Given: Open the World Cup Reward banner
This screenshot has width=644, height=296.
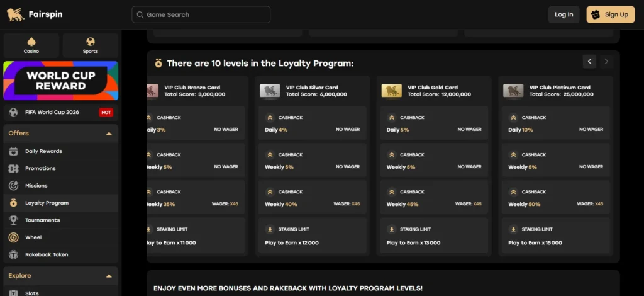Looking at the screenshot, I should pos(61,81).
